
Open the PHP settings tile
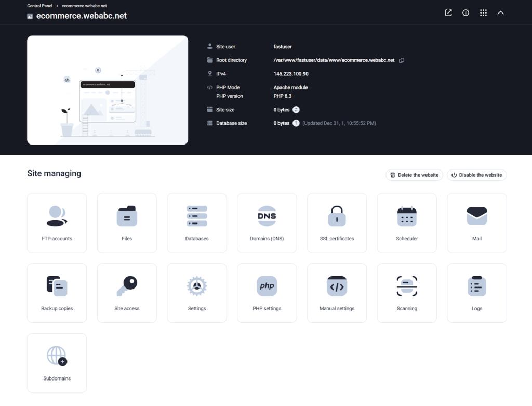click(x=267, y=293)
